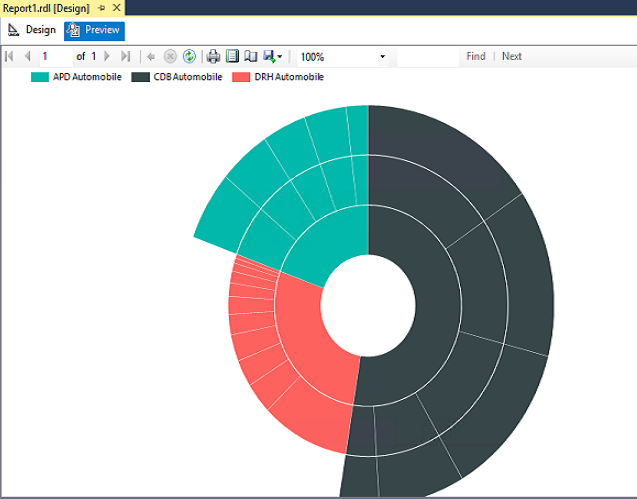
Task: Click the Find link
Action: coord(476,57)
